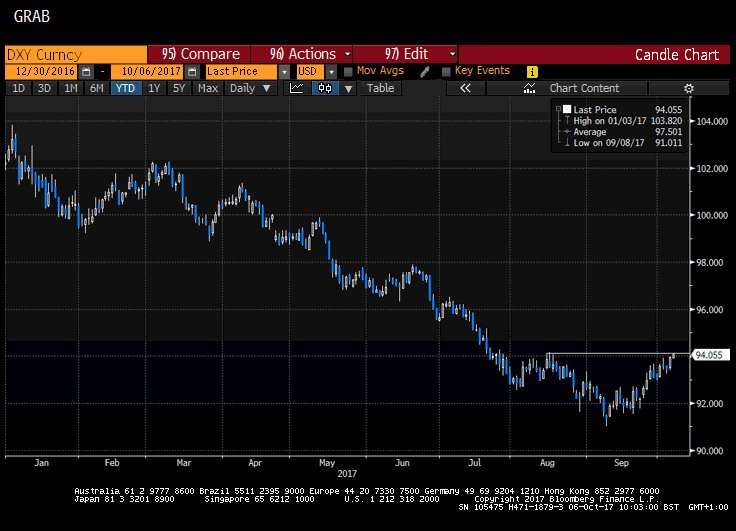736x531 pixels.
Task: Select the 5Y range tab
Action: pyautogui.click(x=179, y=88)
